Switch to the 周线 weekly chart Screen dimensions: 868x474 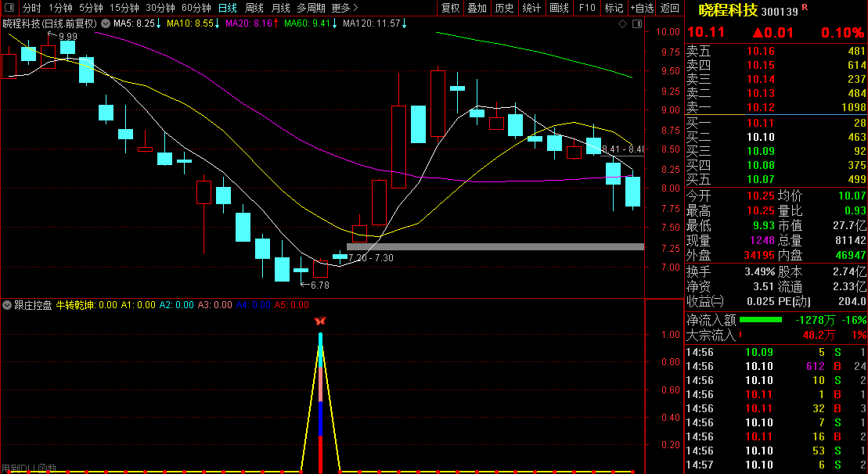tap(254, 8)
